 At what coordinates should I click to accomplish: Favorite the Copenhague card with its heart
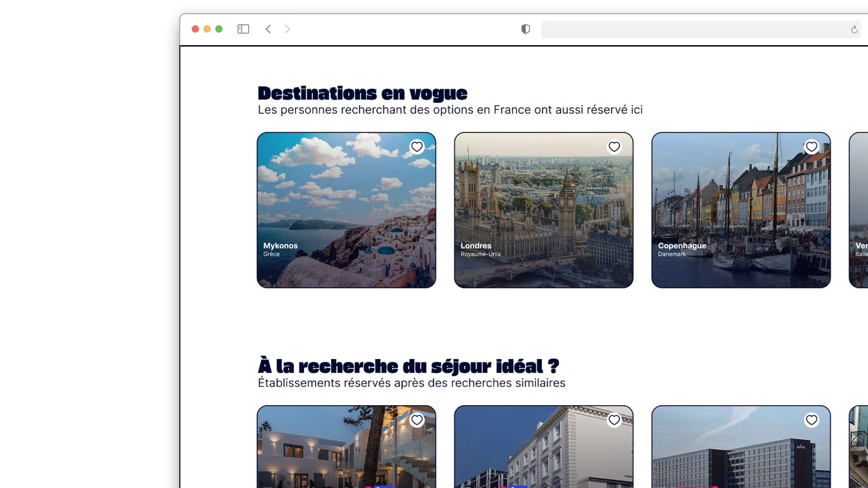tap(811, 147)
